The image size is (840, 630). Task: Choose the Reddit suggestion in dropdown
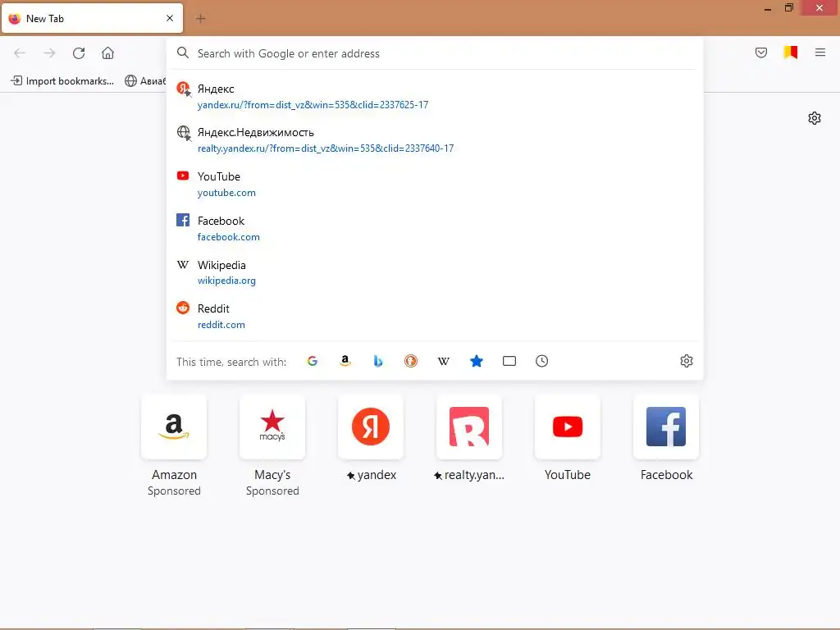click(x=435, y=316)
